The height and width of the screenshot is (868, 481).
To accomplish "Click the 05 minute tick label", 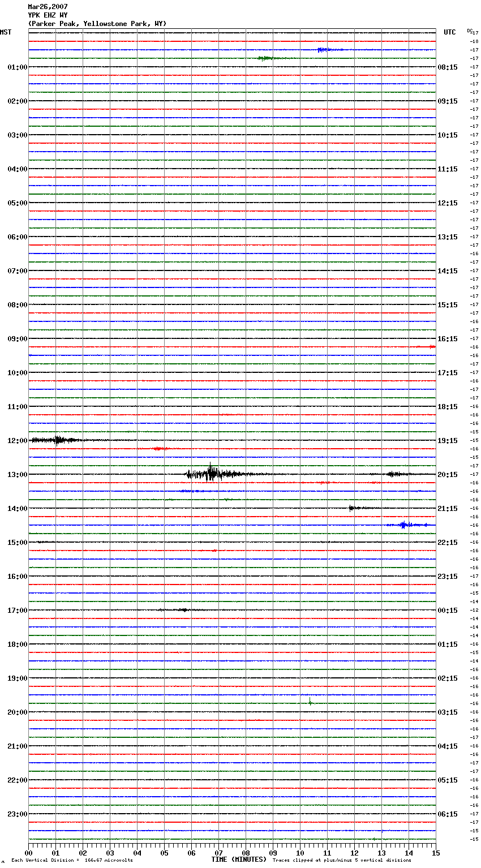I will (x=164, y=853).
